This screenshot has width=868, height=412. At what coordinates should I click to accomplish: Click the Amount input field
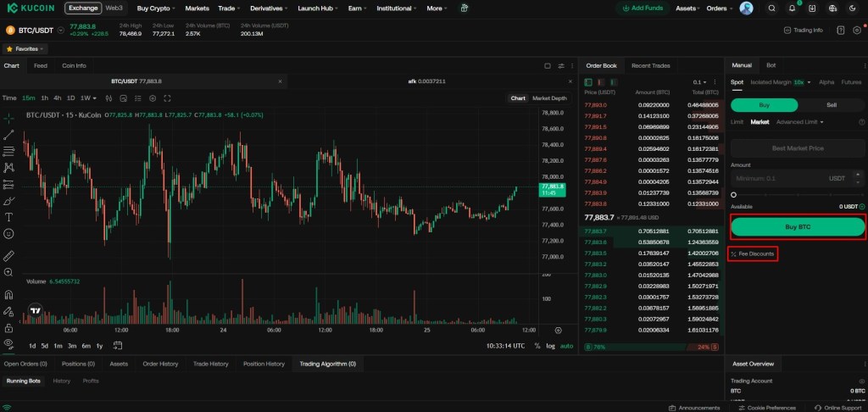798,178
